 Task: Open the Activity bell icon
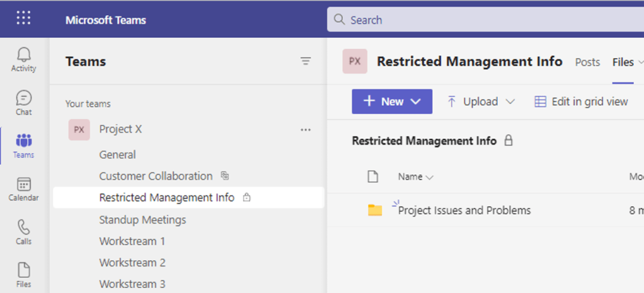tap(23, 59)
